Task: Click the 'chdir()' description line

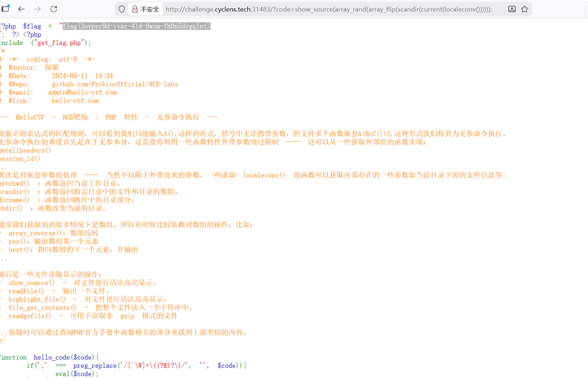Action: 53,208
